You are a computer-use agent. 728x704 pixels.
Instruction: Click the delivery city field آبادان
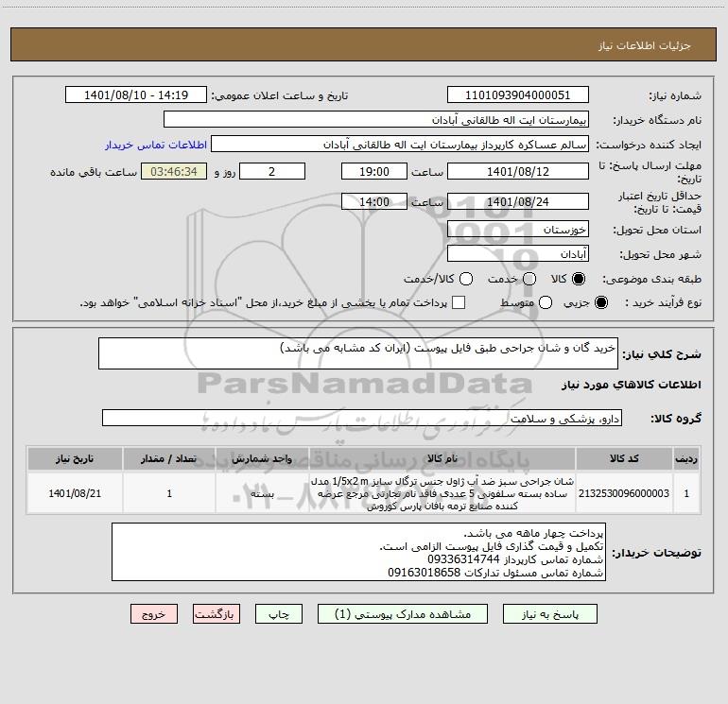[x=518, y=253]
